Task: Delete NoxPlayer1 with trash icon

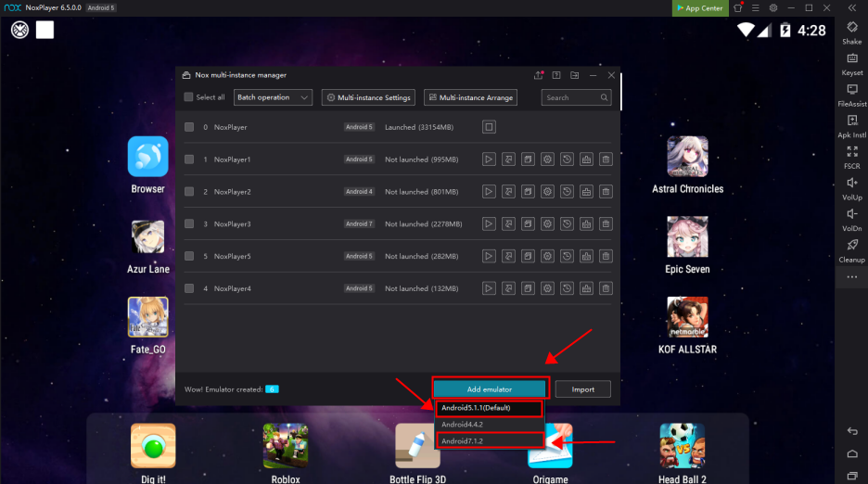Action: coord(606,159)
